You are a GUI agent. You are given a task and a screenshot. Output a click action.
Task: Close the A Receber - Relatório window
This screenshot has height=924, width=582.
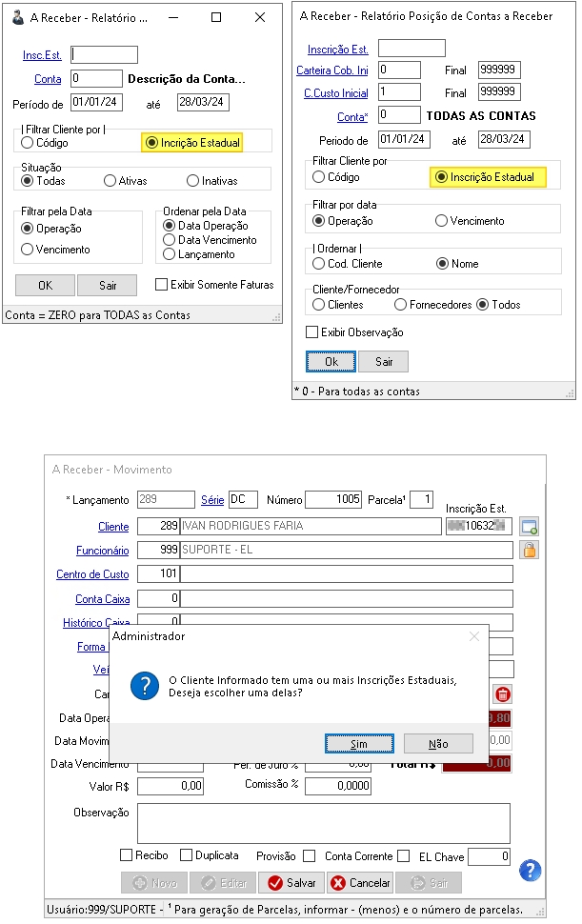(260, 18)
